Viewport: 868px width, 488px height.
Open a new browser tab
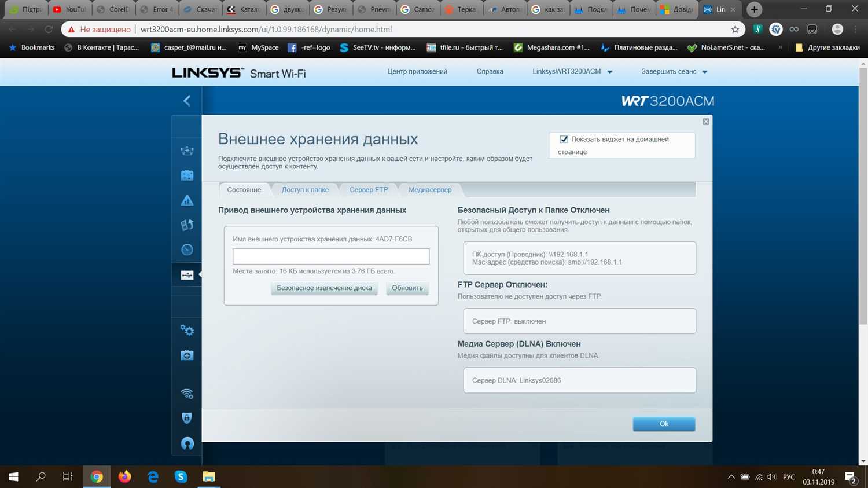[754, 9]
